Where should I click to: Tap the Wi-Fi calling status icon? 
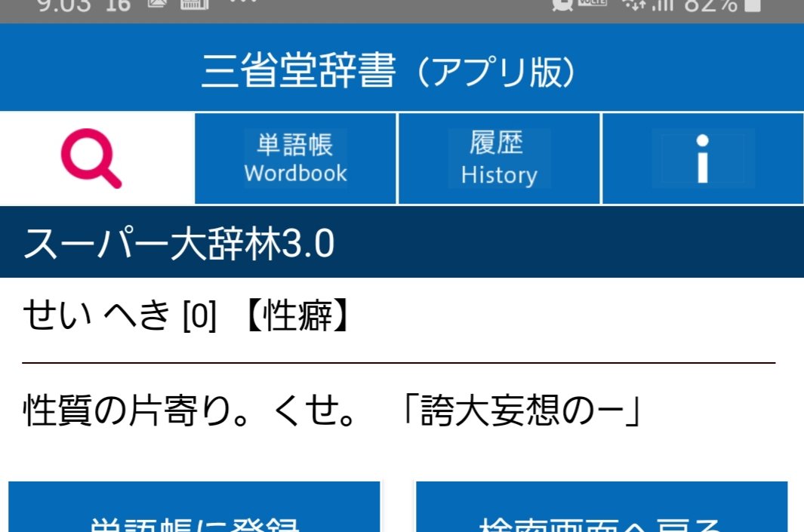[x=634, y=6]
